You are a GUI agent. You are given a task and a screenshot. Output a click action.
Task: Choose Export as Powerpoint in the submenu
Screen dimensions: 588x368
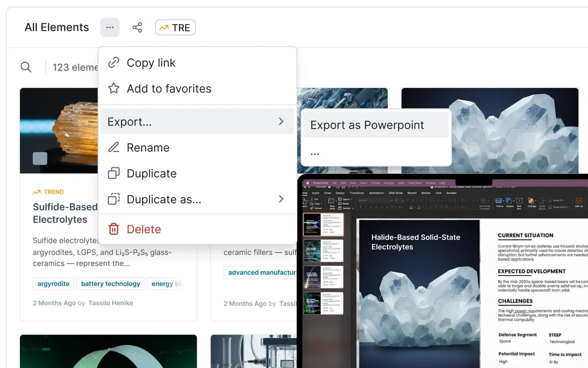pyautogui.click(x=376, y=125)
